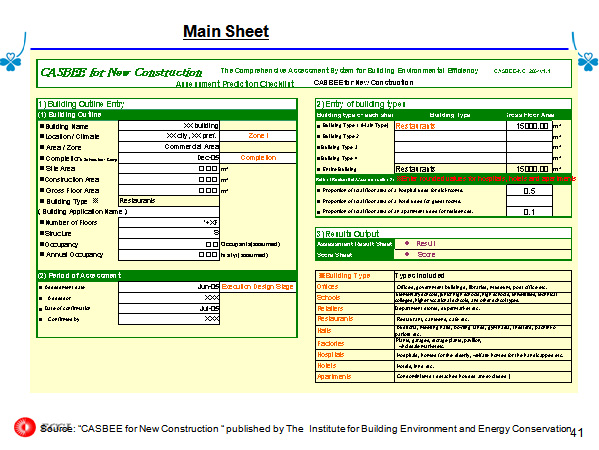
Task: Open the Result sheet link
Action: pyautogui.click(x=426, y=243)
